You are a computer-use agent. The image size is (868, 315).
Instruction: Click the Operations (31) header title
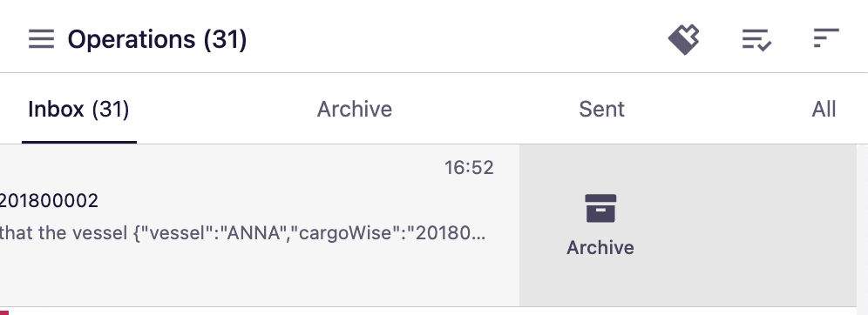point(157,40)
